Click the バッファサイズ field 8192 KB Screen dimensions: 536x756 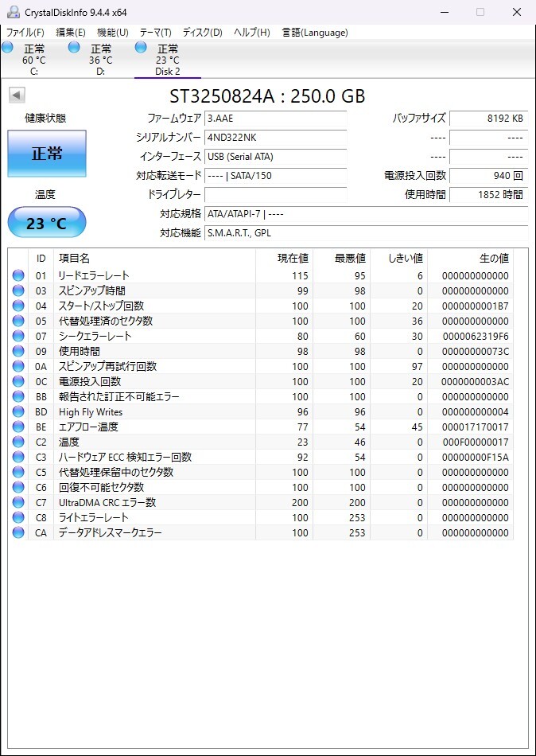point(489,118)
